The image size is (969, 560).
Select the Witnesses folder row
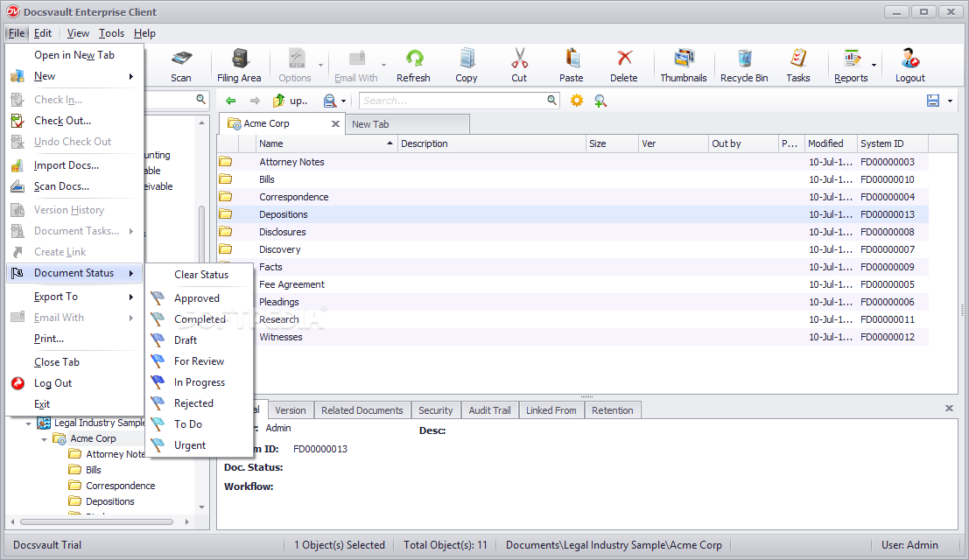[572, 337]
